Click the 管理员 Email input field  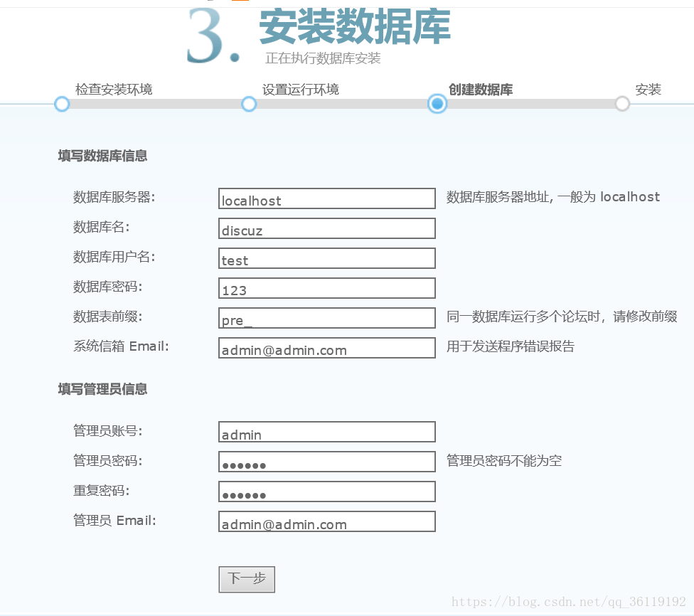click(326, 521)
